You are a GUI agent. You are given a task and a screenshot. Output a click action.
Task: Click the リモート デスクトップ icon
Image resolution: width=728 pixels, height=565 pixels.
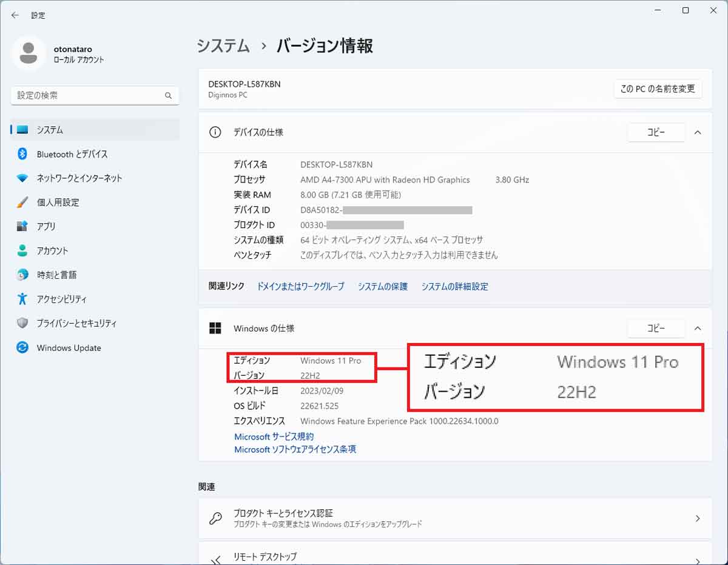(x=215, y=560)
